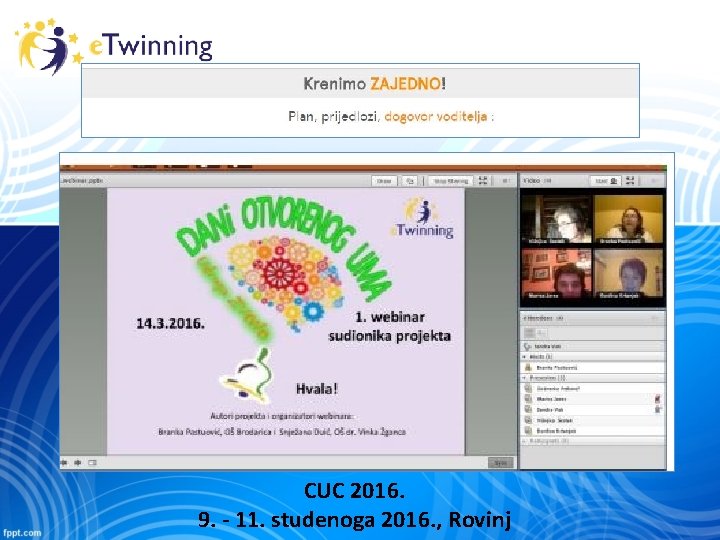Collapse the Hosts group in Attendees

(525, 357)
